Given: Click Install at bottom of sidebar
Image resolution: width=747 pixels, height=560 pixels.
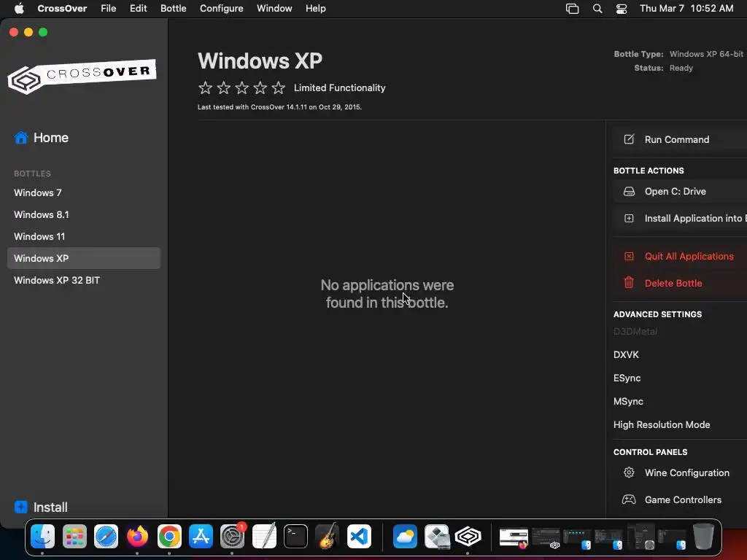Looking at the screenshot, I should 41,507.
